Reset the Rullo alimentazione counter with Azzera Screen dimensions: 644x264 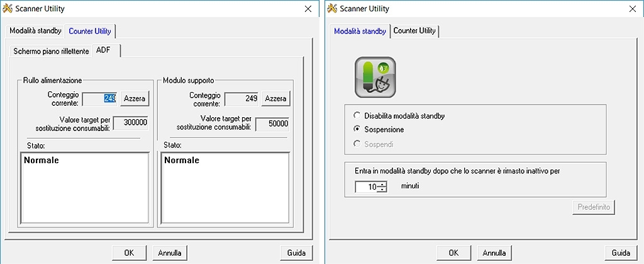tap(134, 99)
